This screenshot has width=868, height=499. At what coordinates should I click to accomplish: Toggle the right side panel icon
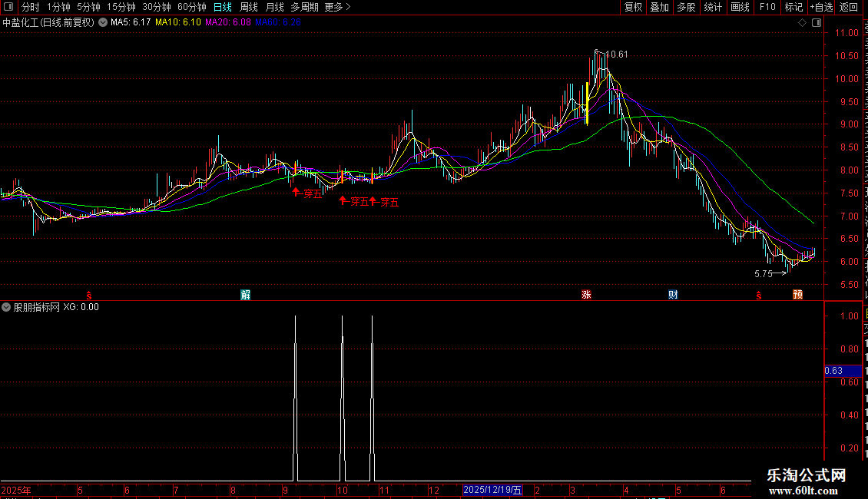click(x=817, y=23)
